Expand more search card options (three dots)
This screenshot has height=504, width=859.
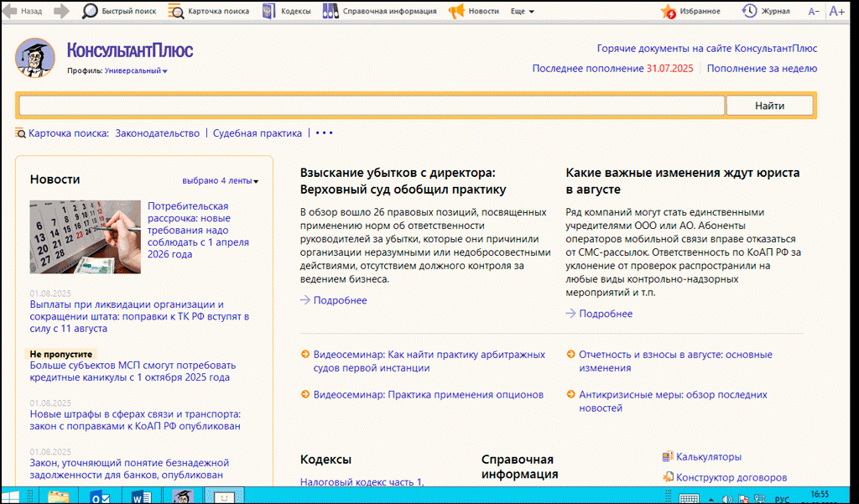point(324,133)
